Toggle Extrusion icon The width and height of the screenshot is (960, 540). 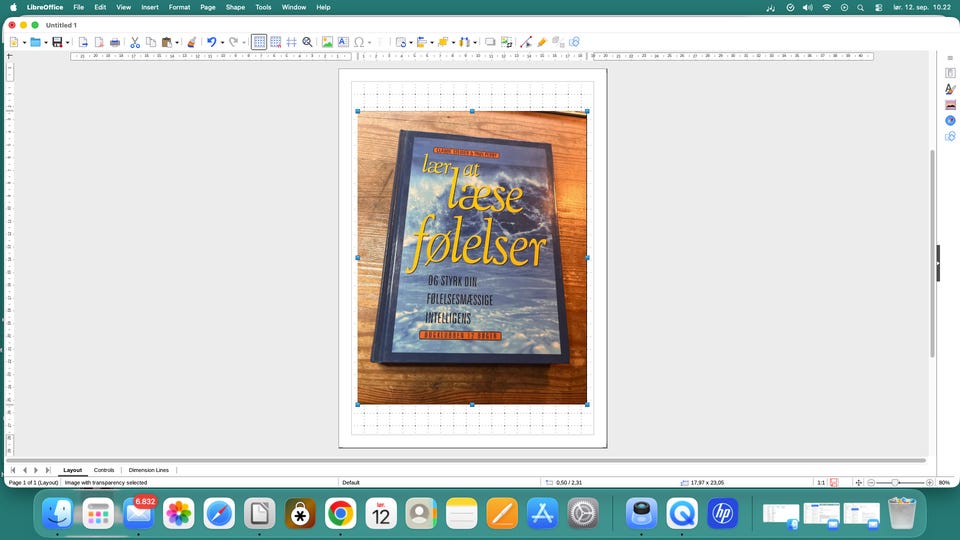coord(558,42)
